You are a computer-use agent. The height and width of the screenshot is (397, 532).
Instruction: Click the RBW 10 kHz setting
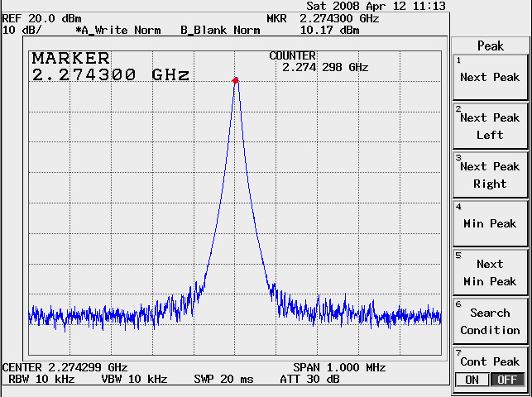[41, 379]
